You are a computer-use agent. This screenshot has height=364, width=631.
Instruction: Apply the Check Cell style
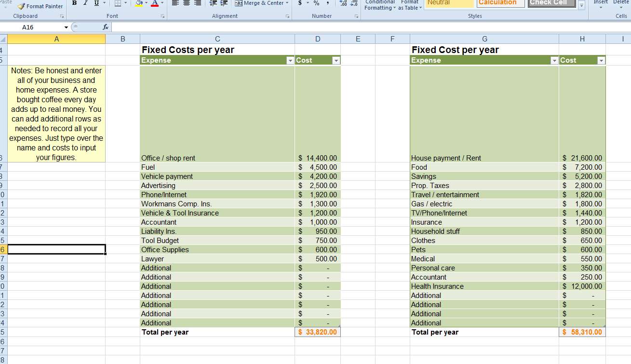[x=551, y=3]
